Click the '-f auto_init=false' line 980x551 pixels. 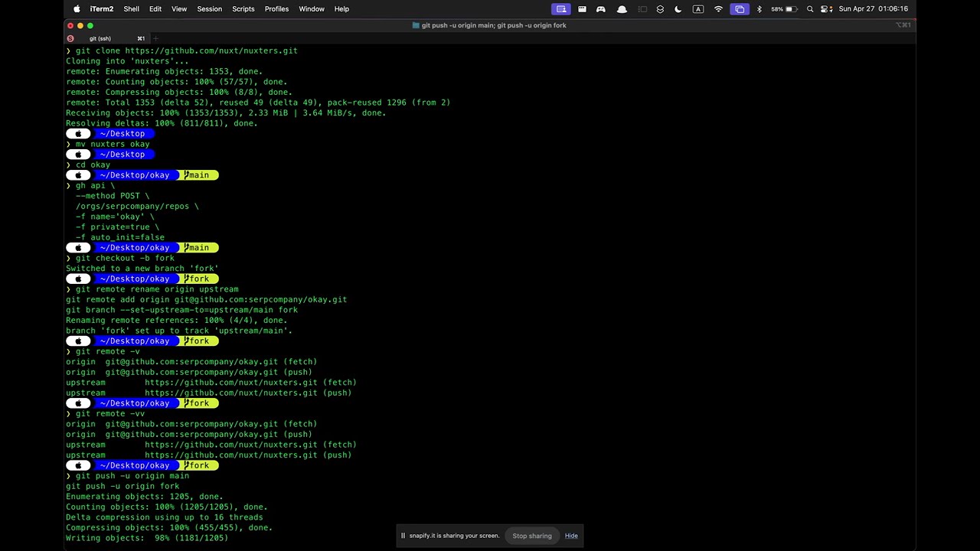120,237
